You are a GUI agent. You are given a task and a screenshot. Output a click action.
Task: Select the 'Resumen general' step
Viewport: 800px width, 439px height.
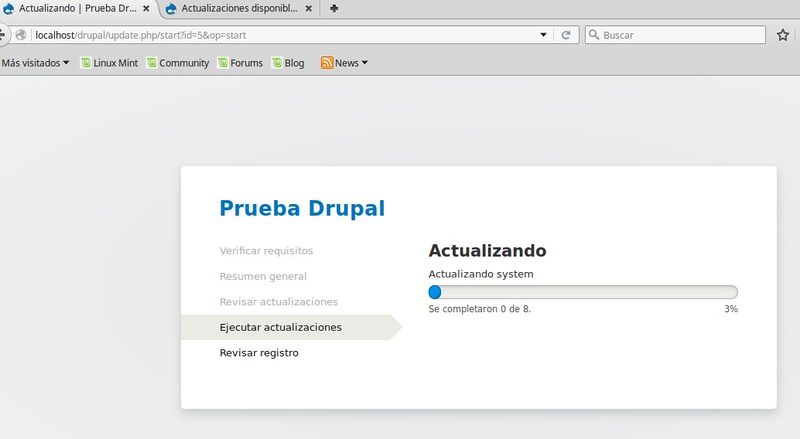(x=263, y=276)
